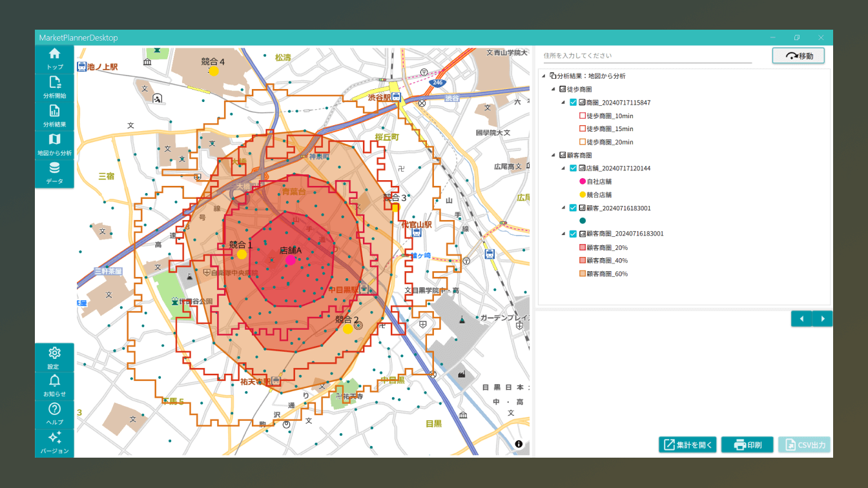
Task: Click the 競合3 yellow marker
Action: click(395, 207)
